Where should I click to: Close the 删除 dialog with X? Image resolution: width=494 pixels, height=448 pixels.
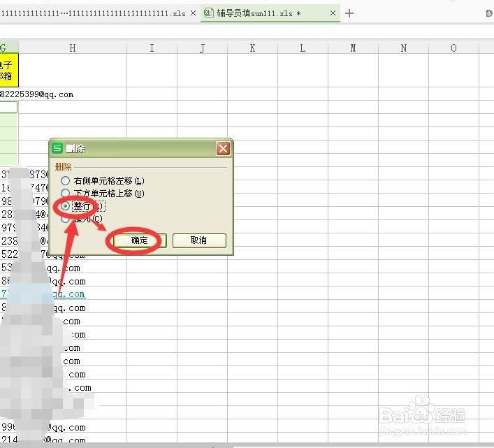click(223, 148)
